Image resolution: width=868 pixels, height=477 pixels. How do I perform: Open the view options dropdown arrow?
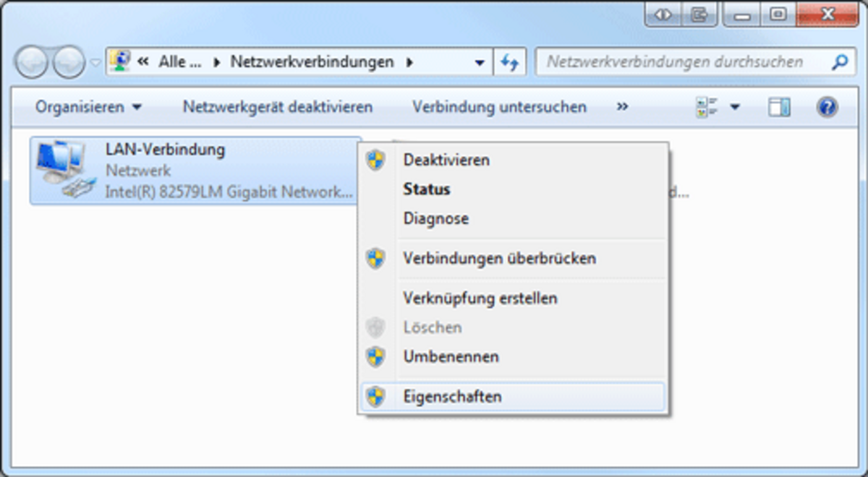click(735, 108)
